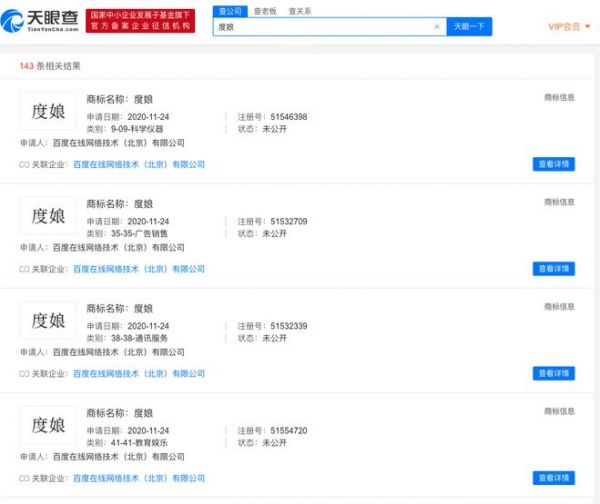Viewport: 600px width, 504px height.
Task: Switch to the 查老板 tab
Action: pyautogui.click(x=264, y=9)
